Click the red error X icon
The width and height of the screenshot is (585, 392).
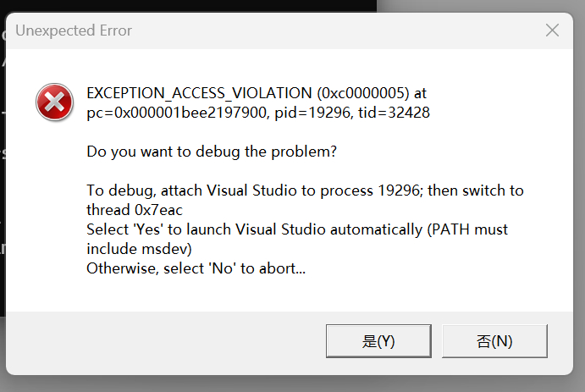(54, 103)
